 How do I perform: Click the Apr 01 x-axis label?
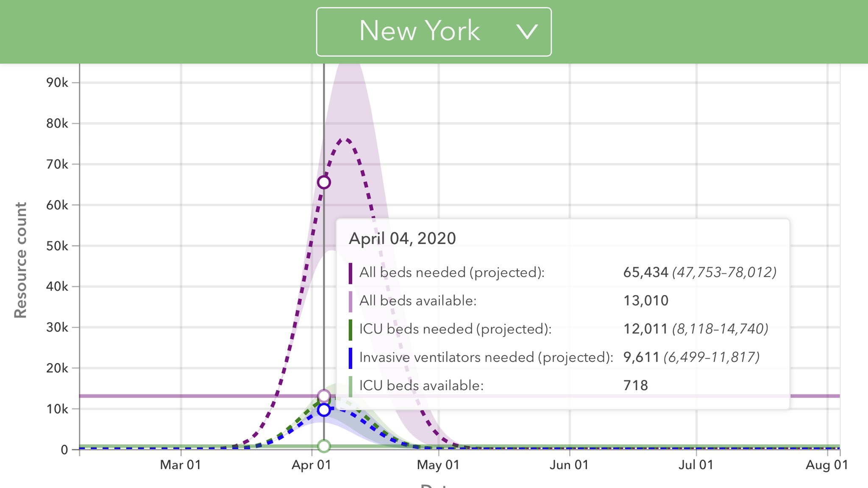pos(312,465)
